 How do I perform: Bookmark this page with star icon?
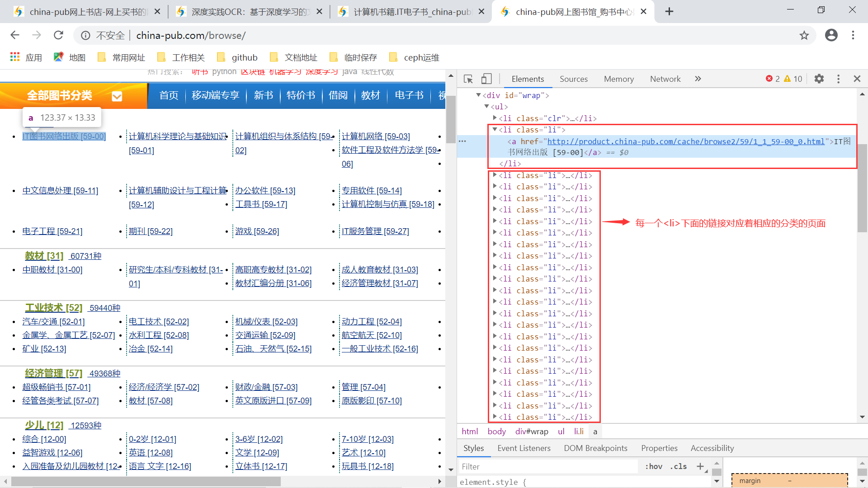(x=804, y=35)
